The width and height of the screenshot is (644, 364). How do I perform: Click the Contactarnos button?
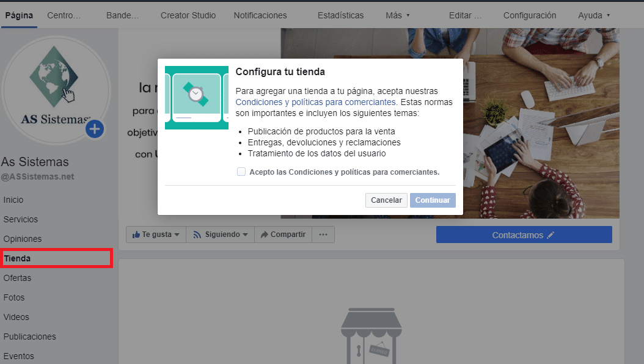(524, 235)
